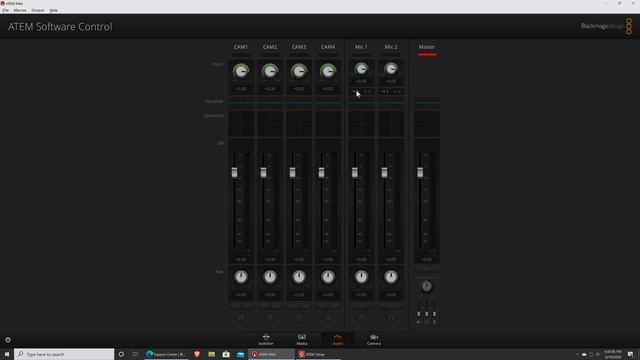This screenshot has height=360, width=640.
Task: Click the CAM2 pan knob
Action: tap(270, 277)
